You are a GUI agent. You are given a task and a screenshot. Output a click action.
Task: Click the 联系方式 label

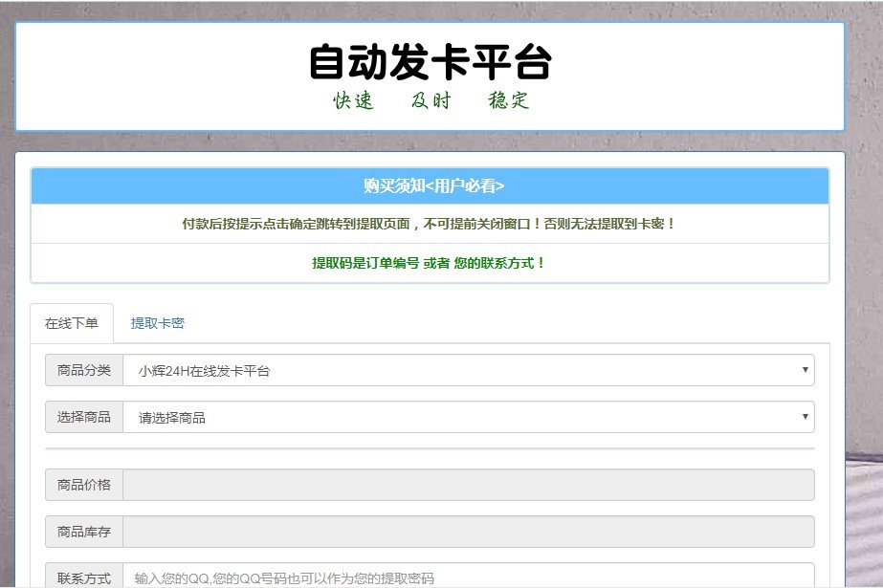point(84,577)
